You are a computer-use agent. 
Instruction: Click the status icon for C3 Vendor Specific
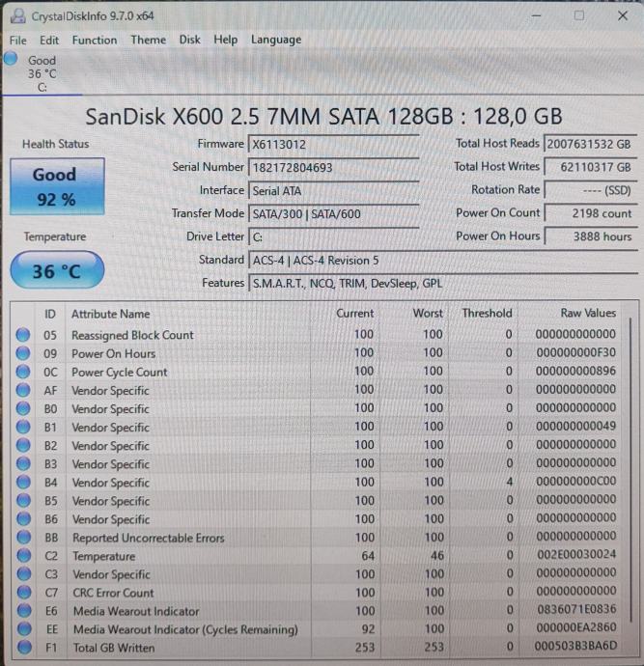(x=24, y=574)
